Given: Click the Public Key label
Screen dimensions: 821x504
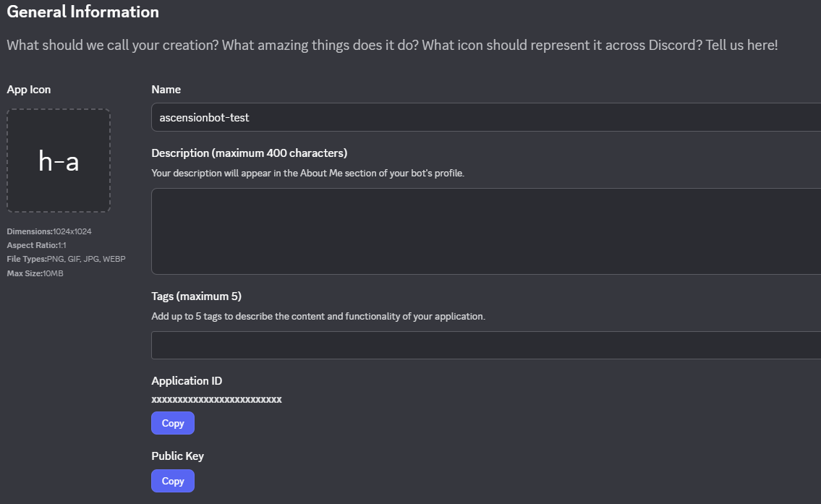Looking at the screenshot, I should tap(177, 456).
